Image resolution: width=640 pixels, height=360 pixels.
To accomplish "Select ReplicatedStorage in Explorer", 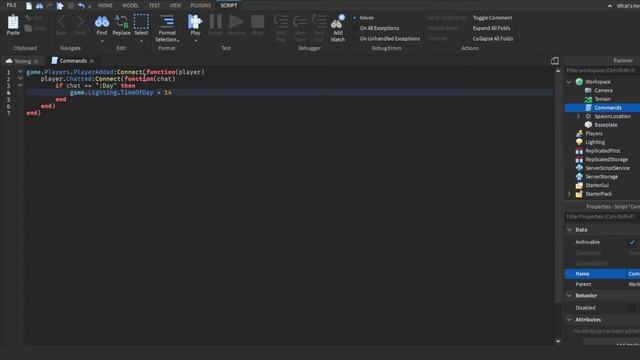I will point(607,159).
